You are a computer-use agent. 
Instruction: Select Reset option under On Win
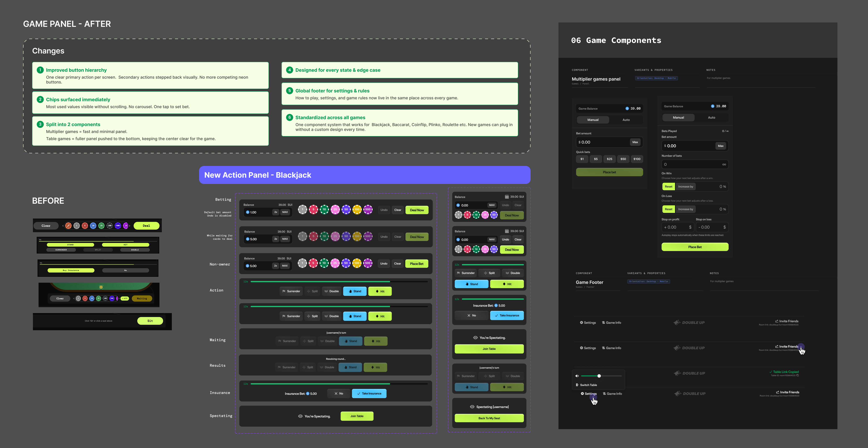point(668,187)
